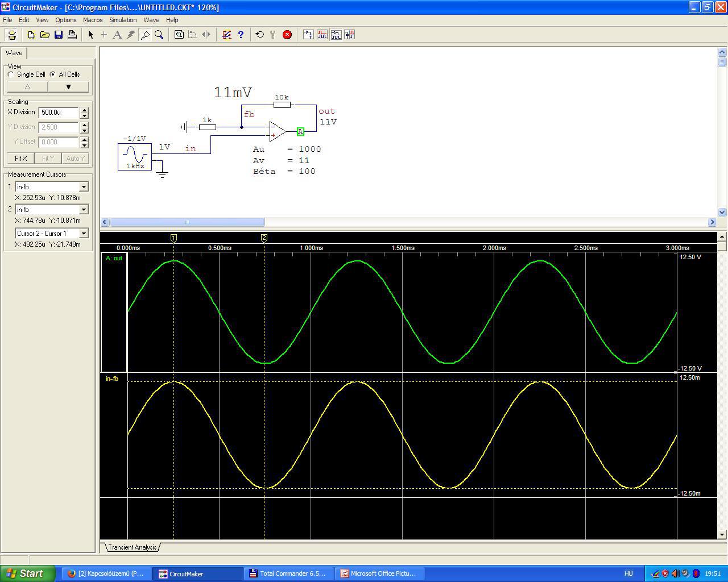Click the Save file toolbar icon
This screenshot has width=728, height=582.
[59, 35]
